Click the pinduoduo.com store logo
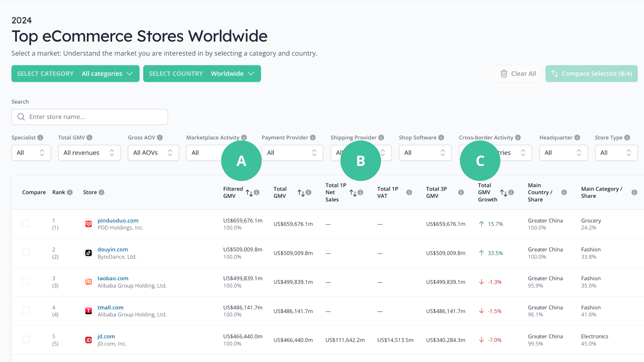 (88, 224)
